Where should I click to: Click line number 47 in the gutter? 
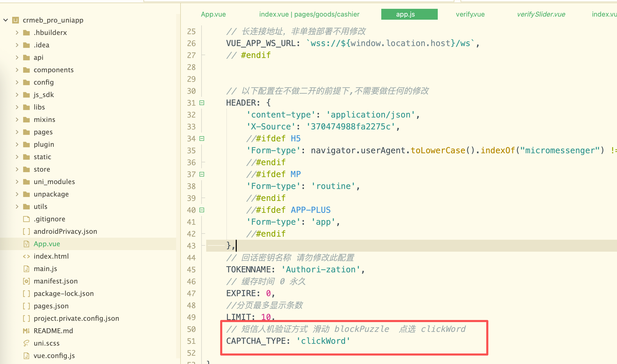point(191,293)
